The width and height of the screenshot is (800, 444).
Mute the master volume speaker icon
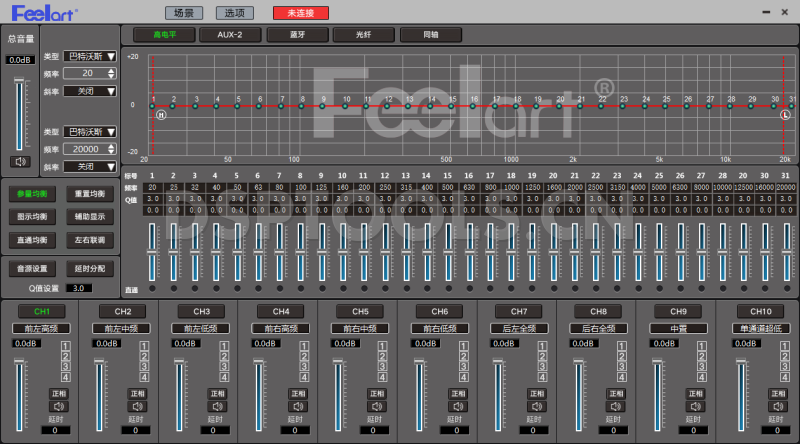[20, 161]
